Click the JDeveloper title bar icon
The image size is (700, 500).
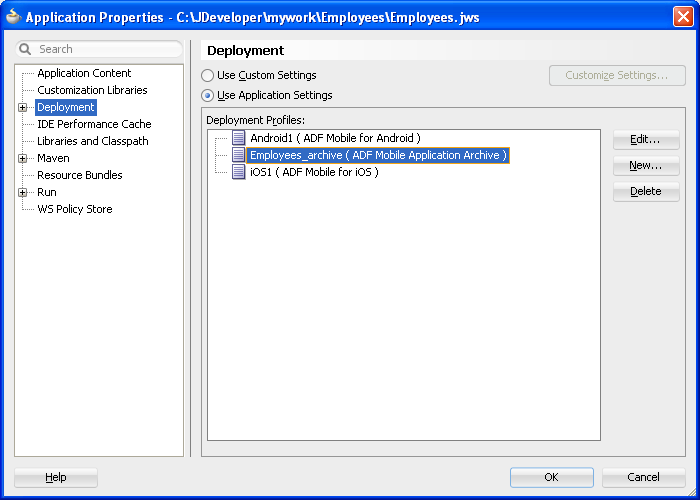pos(13,17)
